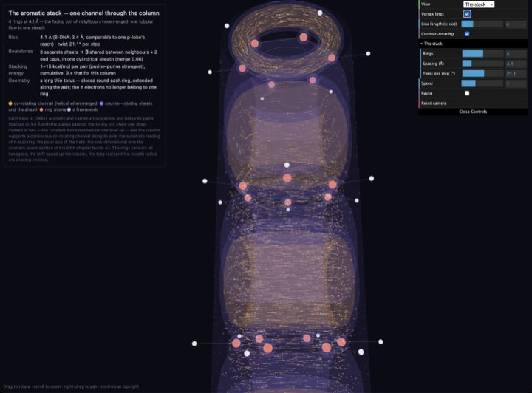The image size is (532, 393).
Task: Click the 'ring atoms' legend entry
Action: click(52, 109)
